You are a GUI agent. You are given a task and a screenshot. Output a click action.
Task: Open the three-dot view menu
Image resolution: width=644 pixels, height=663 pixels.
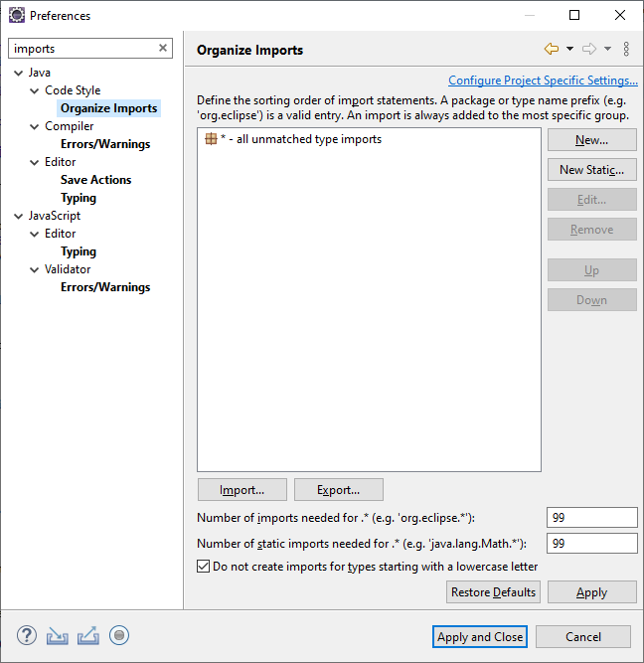[x=626, y=49]
